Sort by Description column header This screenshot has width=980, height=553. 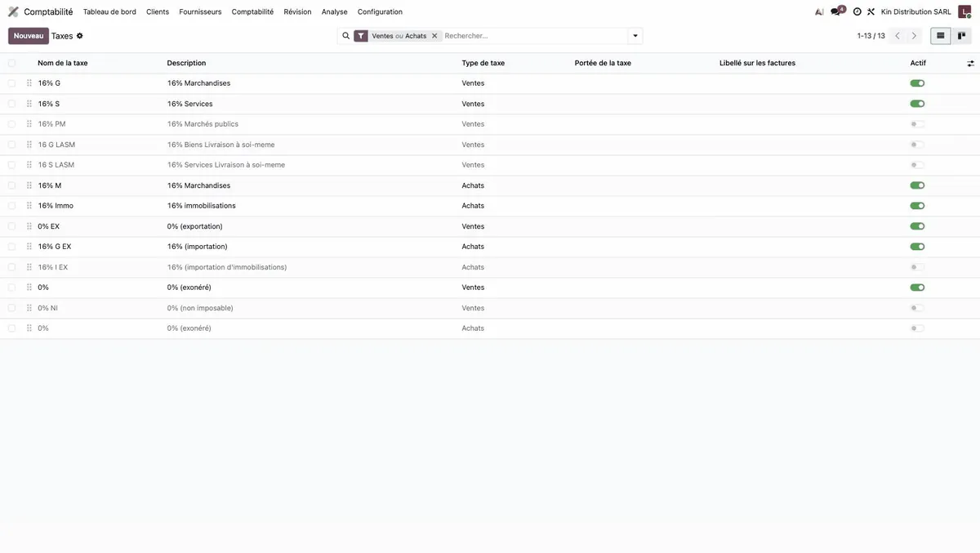click(186, 63)
